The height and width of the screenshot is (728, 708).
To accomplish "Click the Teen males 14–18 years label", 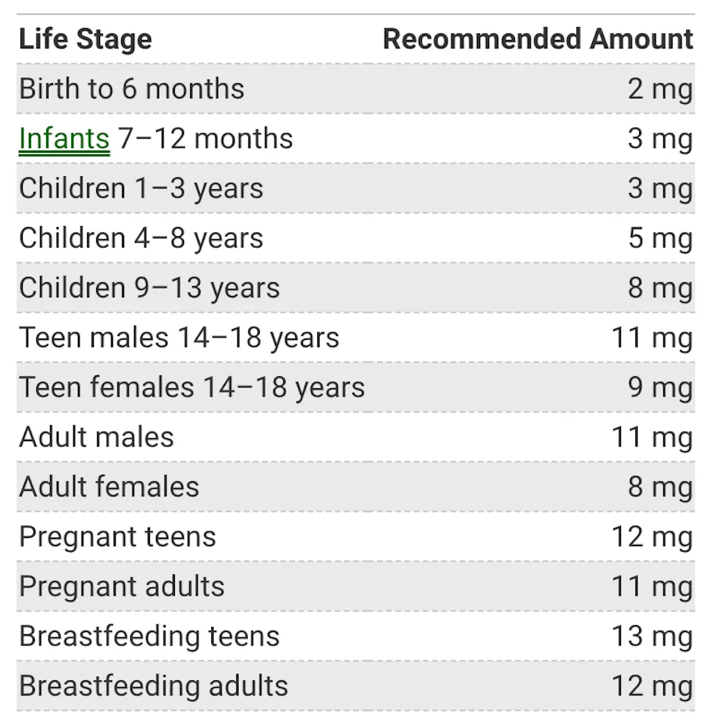I will pyautogui.click(x=179, y=338).
